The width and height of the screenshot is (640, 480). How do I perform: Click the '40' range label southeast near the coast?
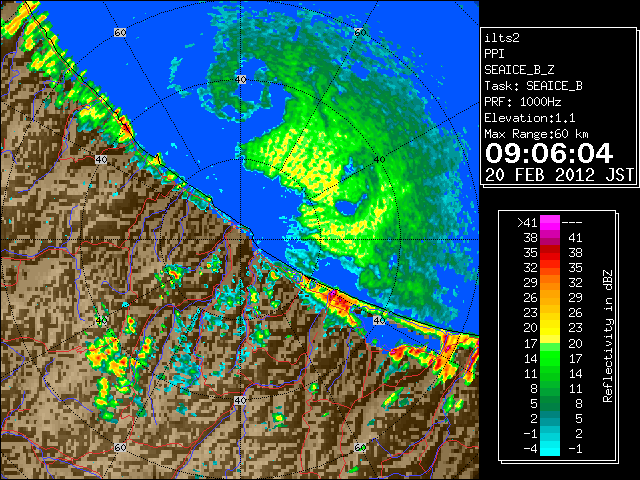click(x=380, y=320)
